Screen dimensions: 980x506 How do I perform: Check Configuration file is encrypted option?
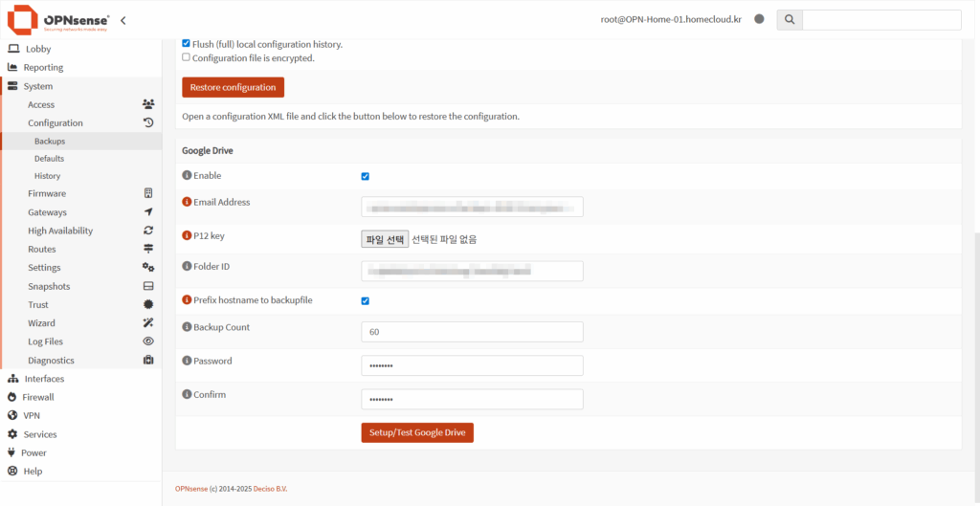186,57
